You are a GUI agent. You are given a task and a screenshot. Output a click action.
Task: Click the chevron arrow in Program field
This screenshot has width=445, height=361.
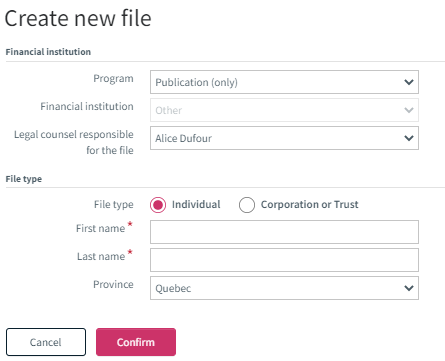tap(409, 82)
